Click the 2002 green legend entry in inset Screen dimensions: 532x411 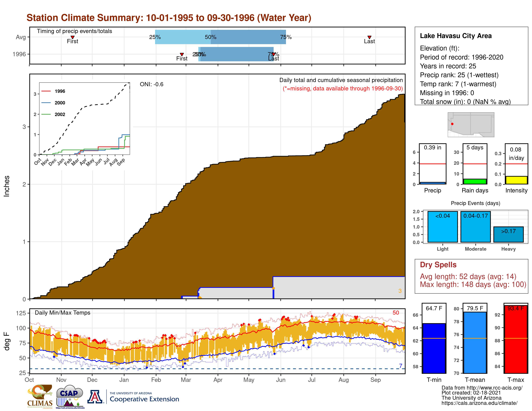[x=53, y=114]
